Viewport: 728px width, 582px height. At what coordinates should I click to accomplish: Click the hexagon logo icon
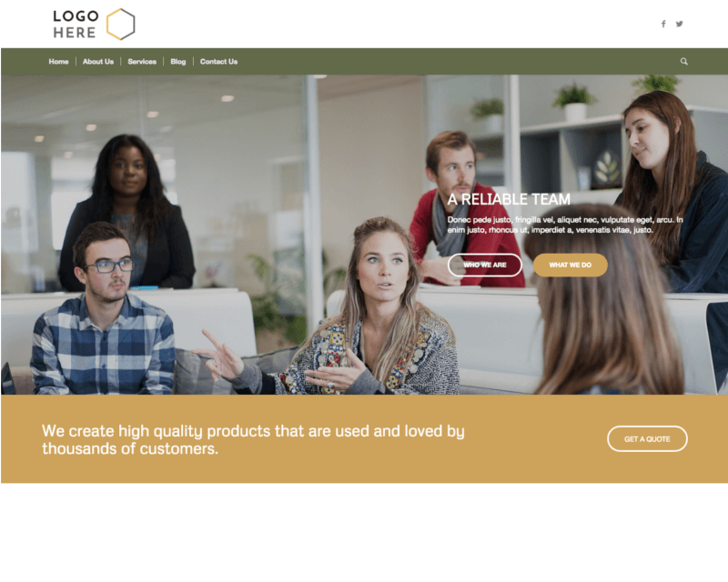[121, 25]
